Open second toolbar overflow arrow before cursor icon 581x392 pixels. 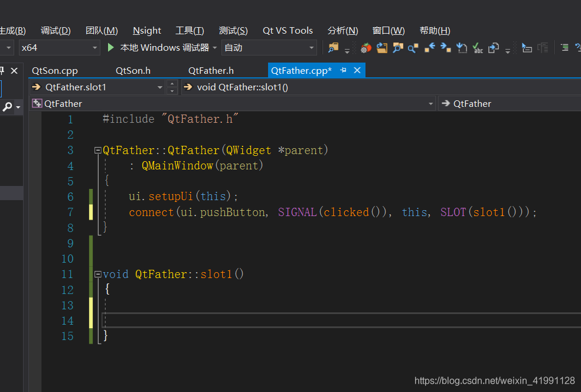[508, 51]
